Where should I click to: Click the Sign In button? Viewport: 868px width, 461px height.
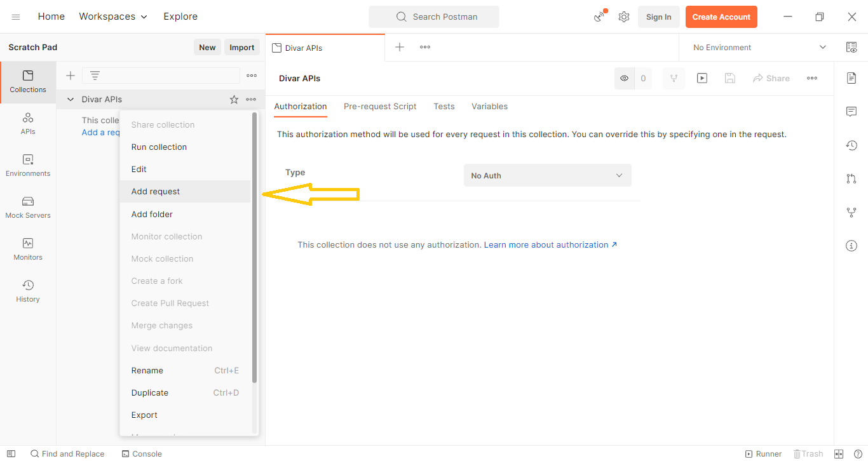[659, 17]
